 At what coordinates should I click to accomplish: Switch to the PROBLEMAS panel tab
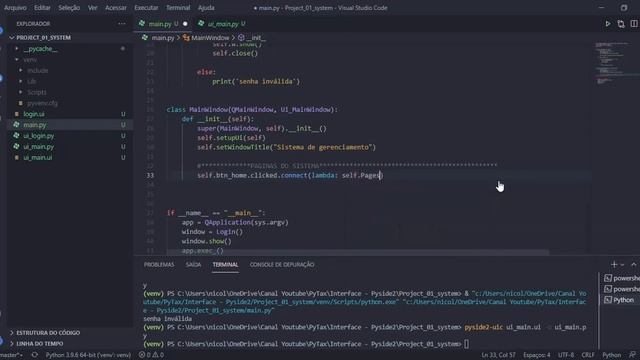(x=159, y=265)
